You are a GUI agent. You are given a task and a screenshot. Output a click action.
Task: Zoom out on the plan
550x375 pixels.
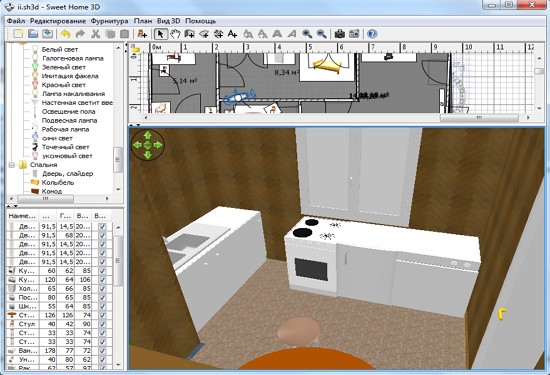point(322,34)
